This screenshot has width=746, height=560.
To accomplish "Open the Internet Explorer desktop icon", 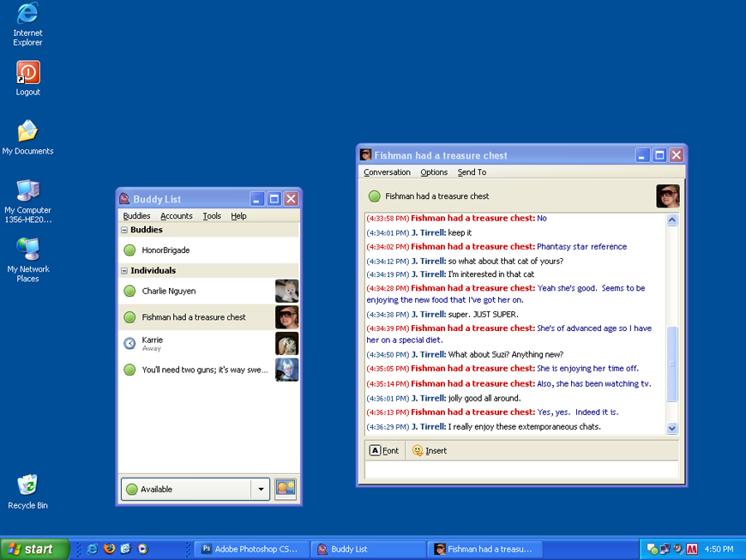I will tap(27, 15).
